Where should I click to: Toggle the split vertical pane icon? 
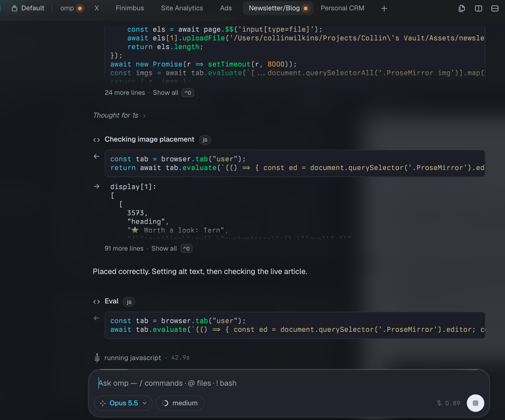pyautogui.click(x=478, y=8)
